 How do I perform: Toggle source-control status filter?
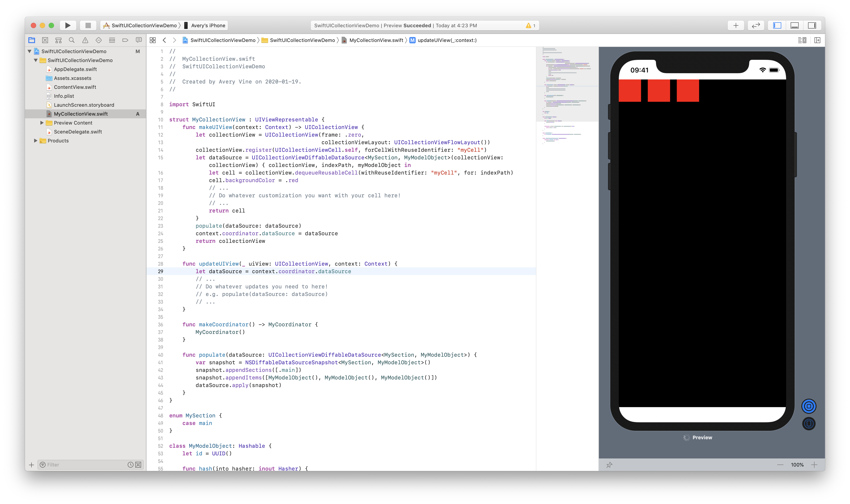(138, 464)
